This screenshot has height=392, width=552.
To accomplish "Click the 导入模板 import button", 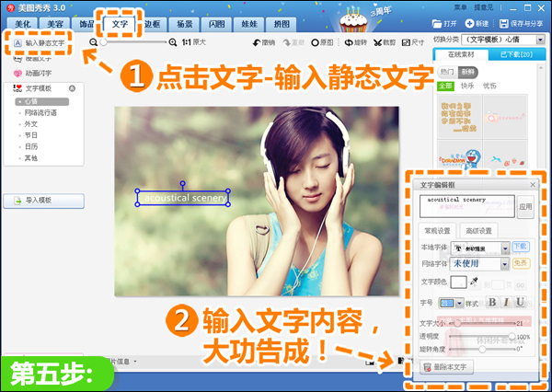I will point(43,201).
